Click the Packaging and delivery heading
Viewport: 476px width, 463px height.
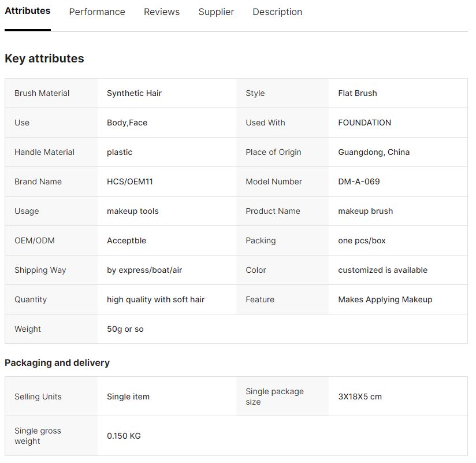click(x=57, y=363)
